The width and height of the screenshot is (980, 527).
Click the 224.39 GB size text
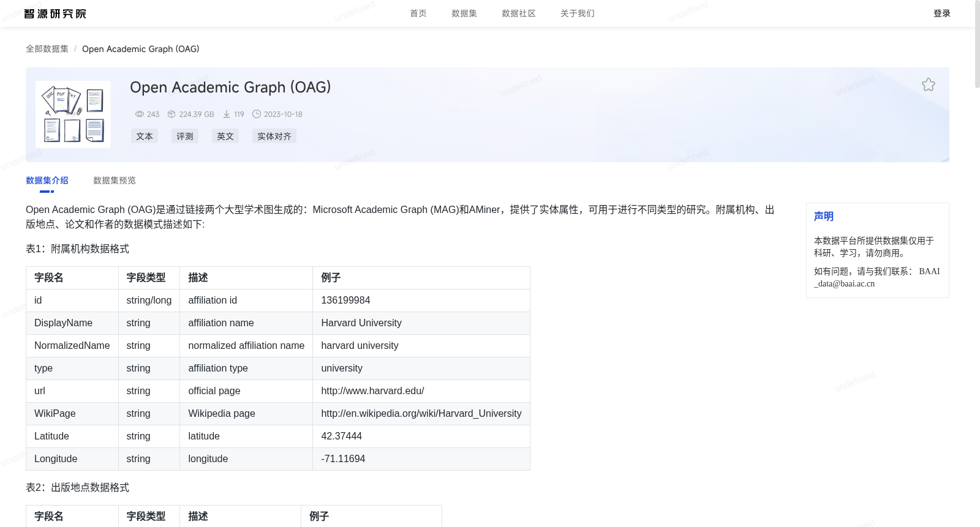(197, 114)
